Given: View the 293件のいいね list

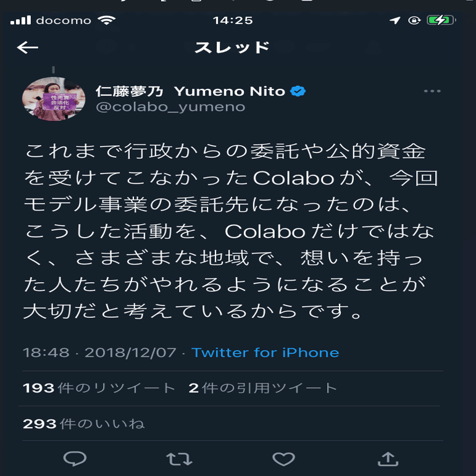Looking at the screenshot, I should click(84, 424).
